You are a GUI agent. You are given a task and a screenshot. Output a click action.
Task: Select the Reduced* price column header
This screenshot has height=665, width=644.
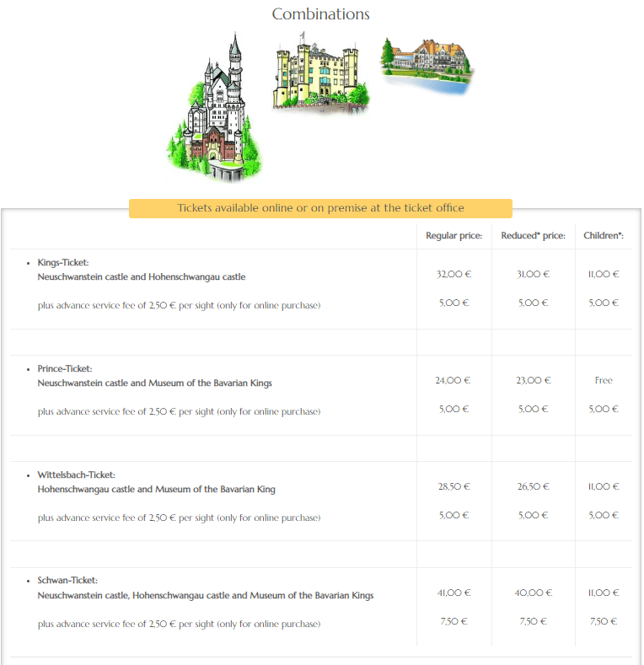coord(534,236)
